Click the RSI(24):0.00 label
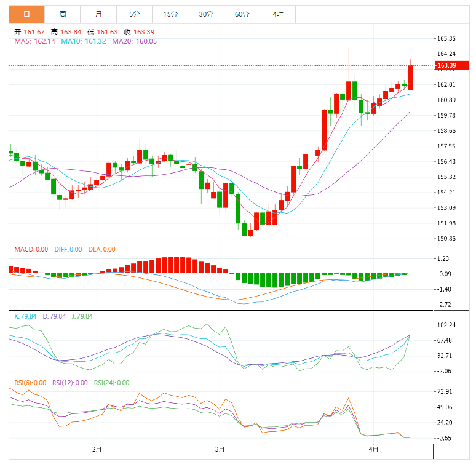The image size is (476, 467). (111, 383)
